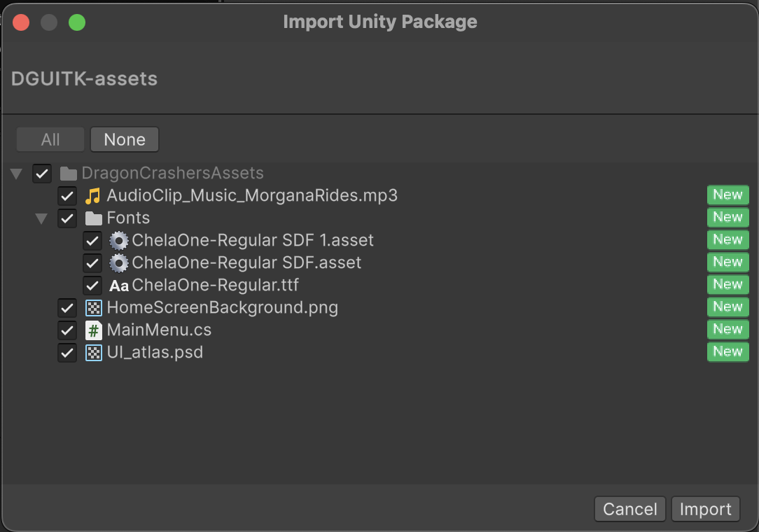Toggle the DragonCrashersAssets root checkbox

click(42, 174)
